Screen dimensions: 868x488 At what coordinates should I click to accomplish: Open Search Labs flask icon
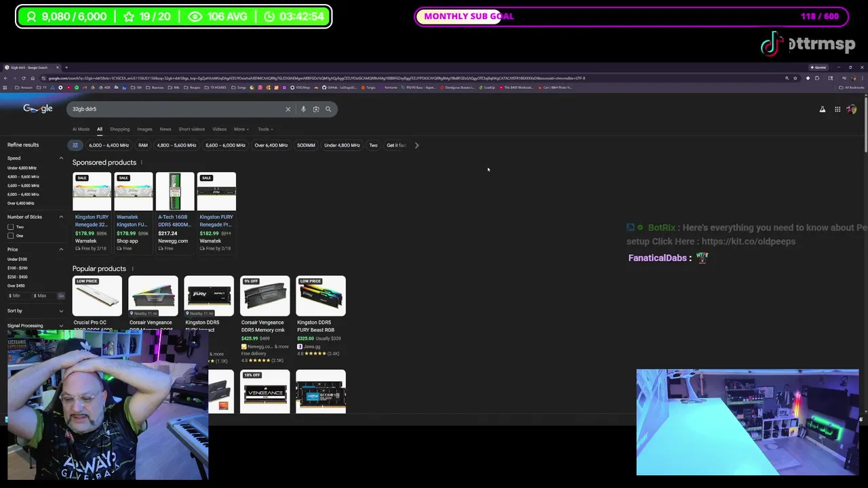pyautogui.click(x=823, y=109)
